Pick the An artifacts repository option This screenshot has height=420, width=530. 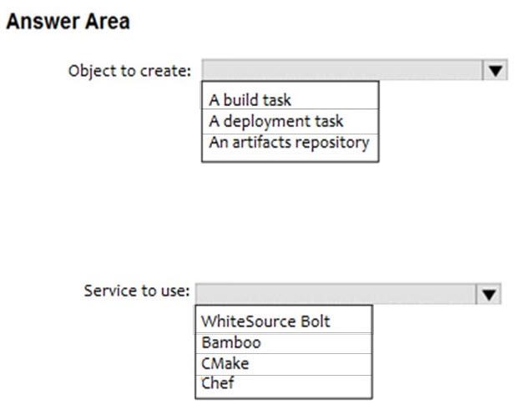coord(290,143)
